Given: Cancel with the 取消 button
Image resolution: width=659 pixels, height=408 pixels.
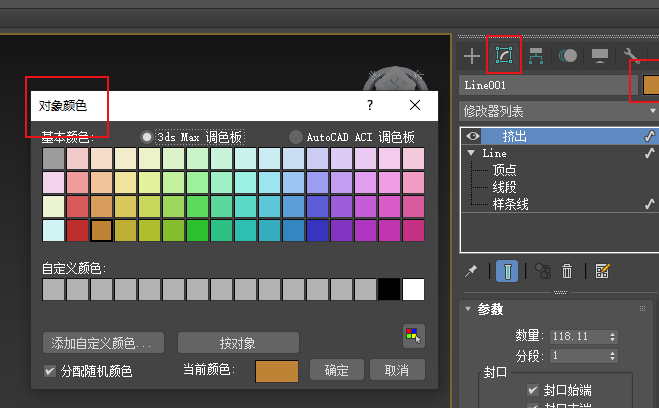Looking at the screenshot, I should 397,370.
